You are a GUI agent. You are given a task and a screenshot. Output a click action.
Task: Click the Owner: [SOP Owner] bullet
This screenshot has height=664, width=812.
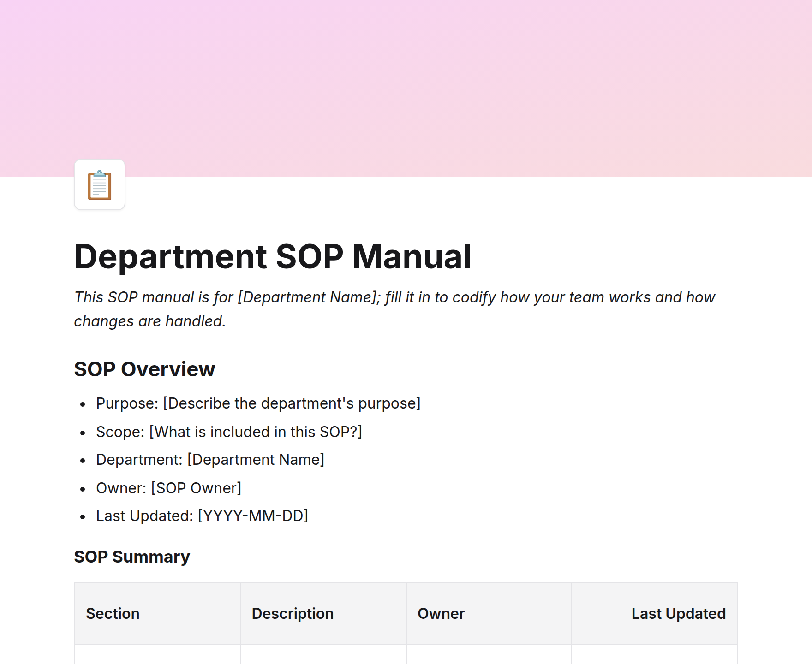pos(168,488)
